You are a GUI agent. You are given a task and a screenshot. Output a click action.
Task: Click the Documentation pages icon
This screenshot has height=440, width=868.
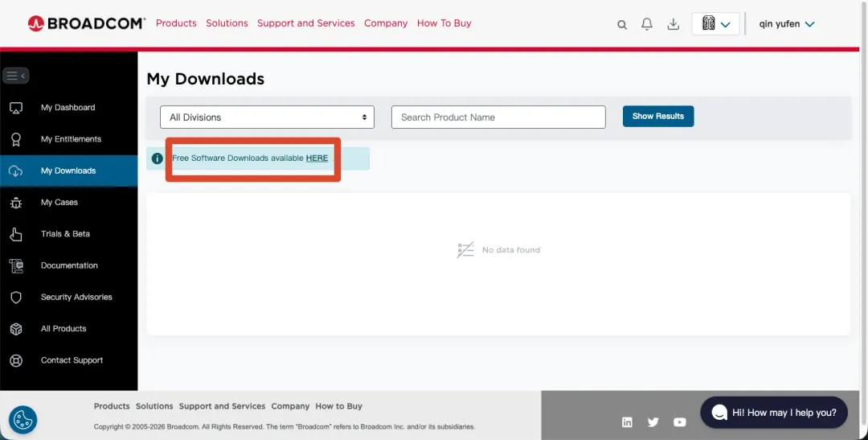click(16, 265)
